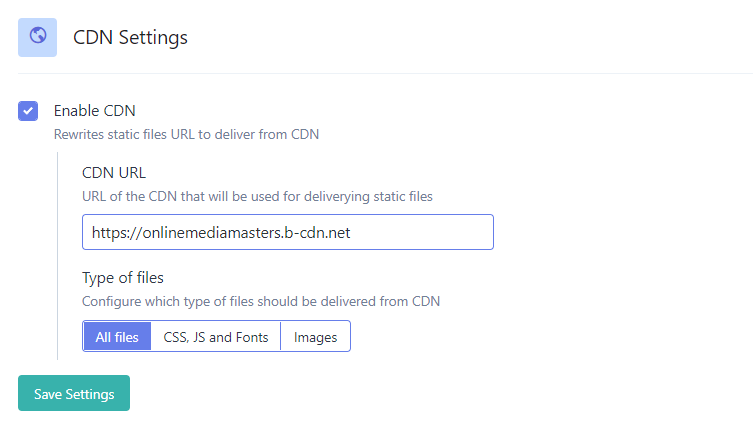Screen dimensions: 753x428
Task: Click the CDN Settings heading
Action: (130, 38)
